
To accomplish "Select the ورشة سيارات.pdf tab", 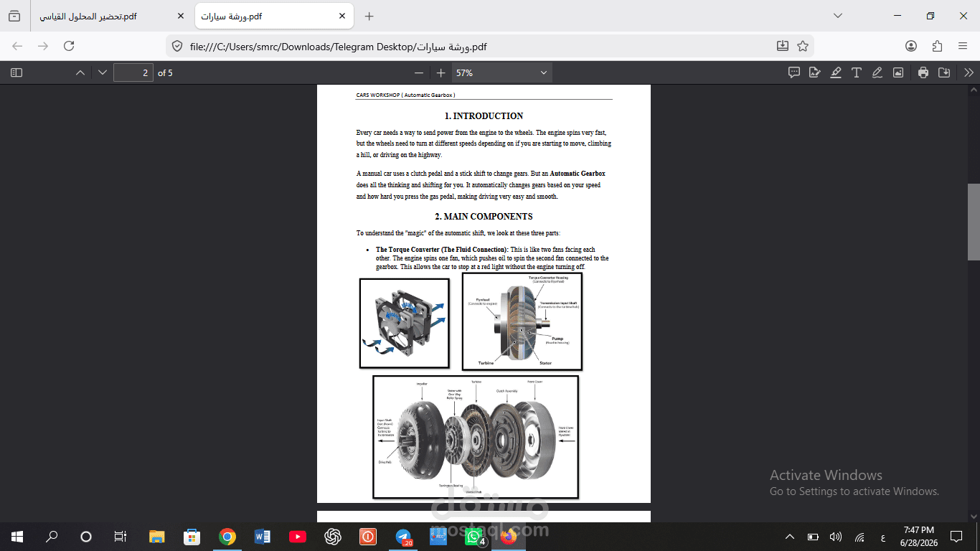I will [273, 16].
